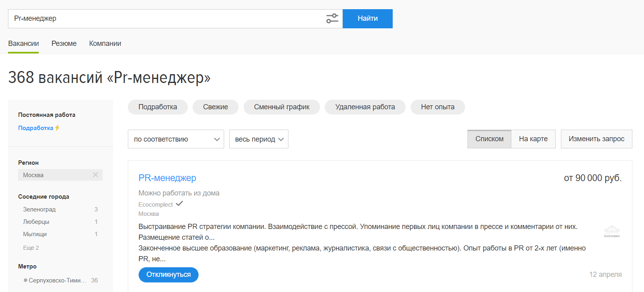Click the Изменить запрос button
The width and height of the screenshot is (644, 292).
(596, 139)
